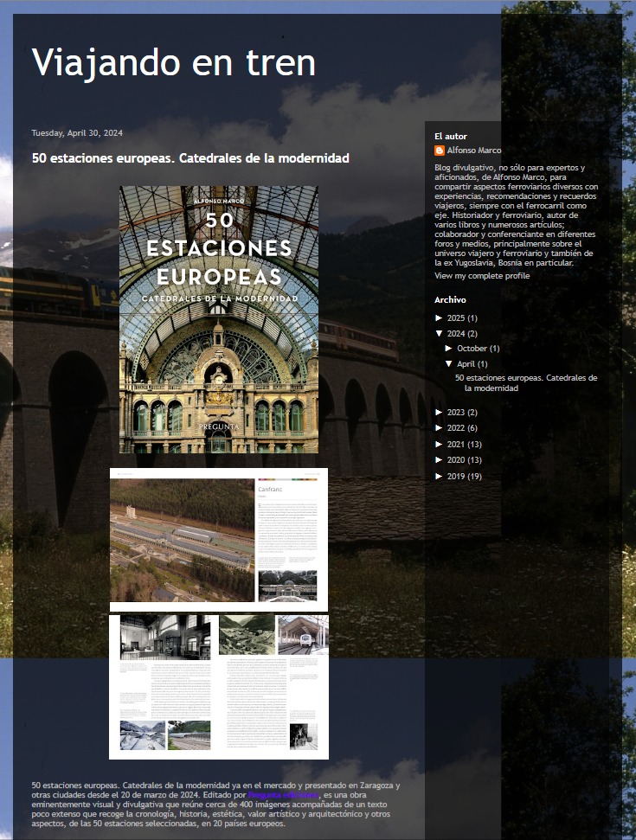
Task: Click the Viajando en tren blog title
Action: pyautogui.click(x=173, y=62)
